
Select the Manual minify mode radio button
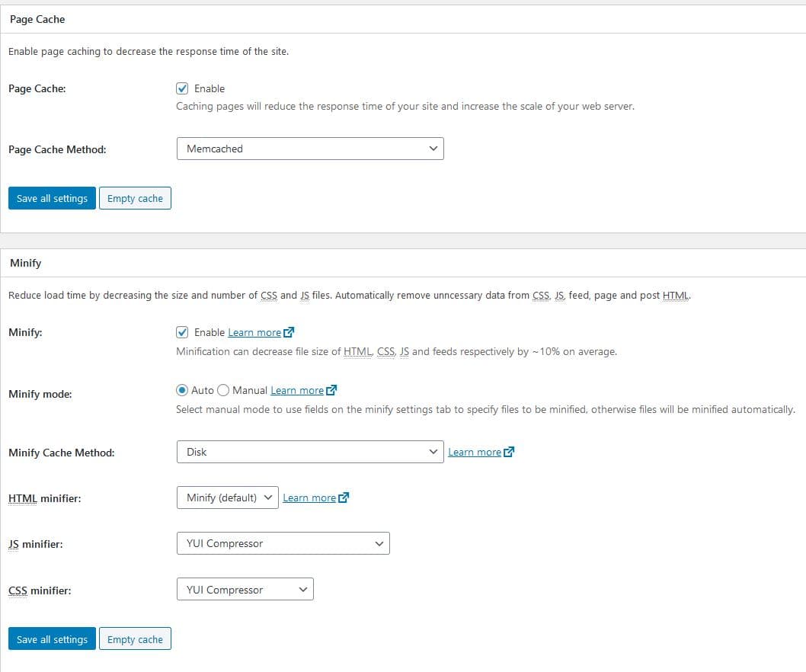[x=223, y=390]
